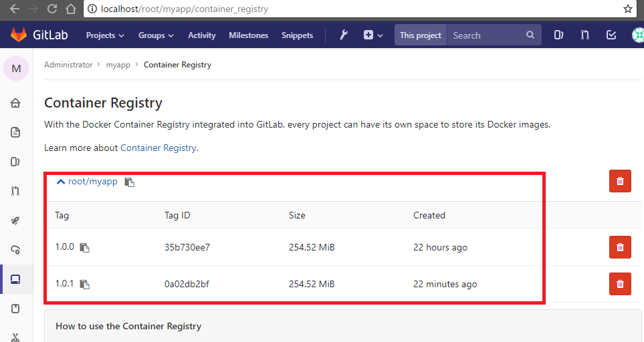The image size is (644, 342).
Task: Click '22 minutes ago' created cell
Action: coord(445,284)
